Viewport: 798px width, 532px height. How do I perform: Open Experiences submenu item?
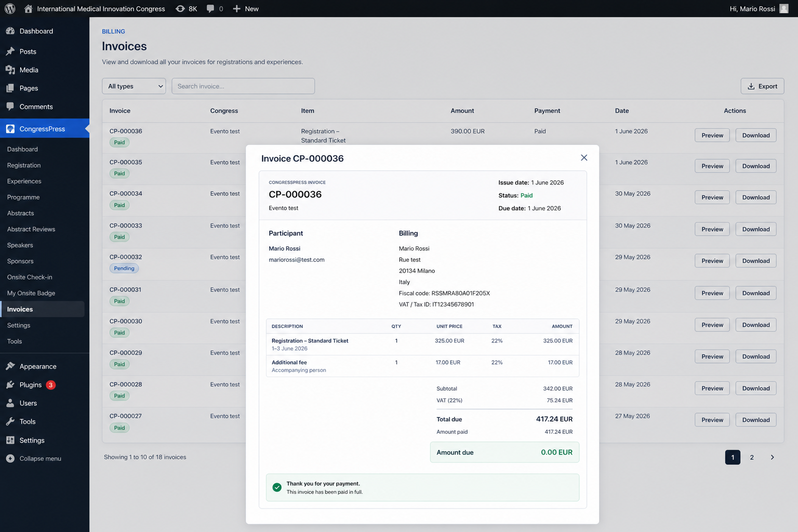click(24, 181)
